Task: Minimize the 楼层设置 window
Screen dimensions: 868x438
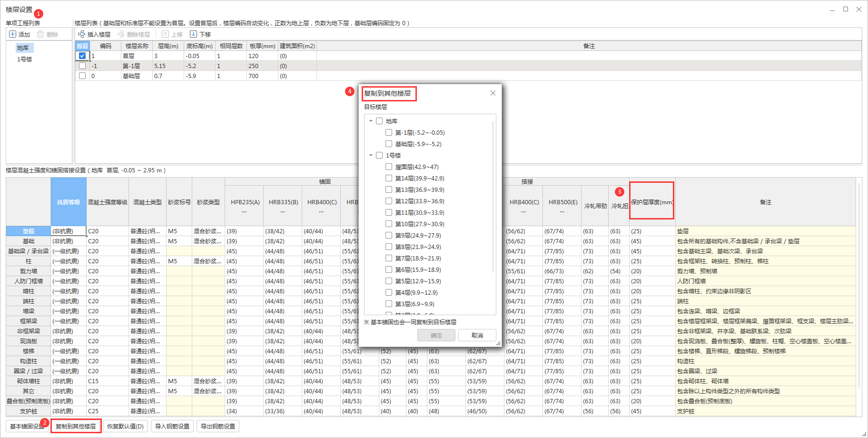Action: pyautogui.click(x=832, y=10)
